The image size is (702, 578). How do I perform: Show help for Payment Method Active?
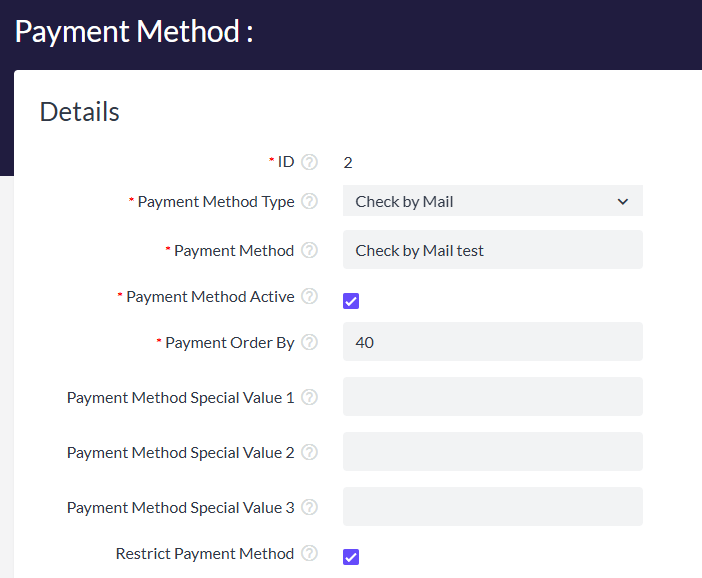pos(309,296)
